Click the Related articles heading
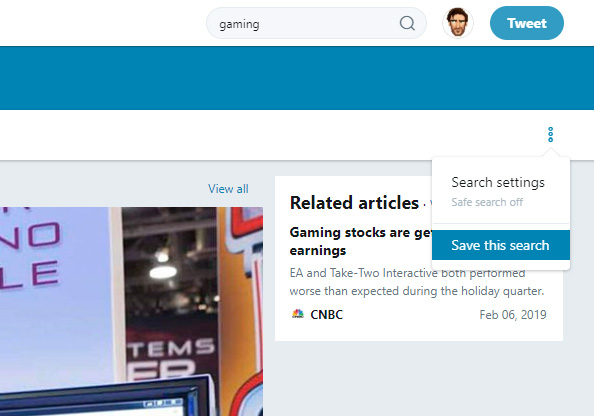This screenshot has width=594, height=416. (x=354, y=203)
